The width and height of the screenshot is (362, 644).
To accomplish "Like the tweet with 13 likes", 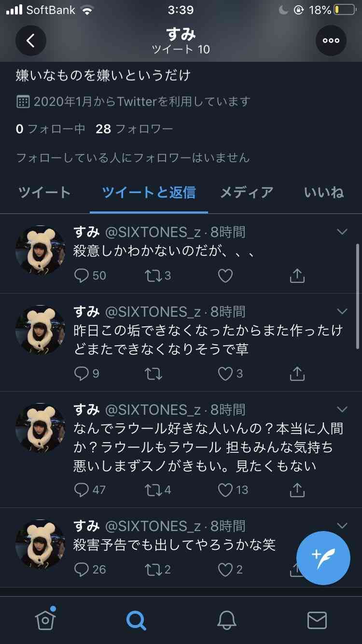I will (x=225, y=490).
